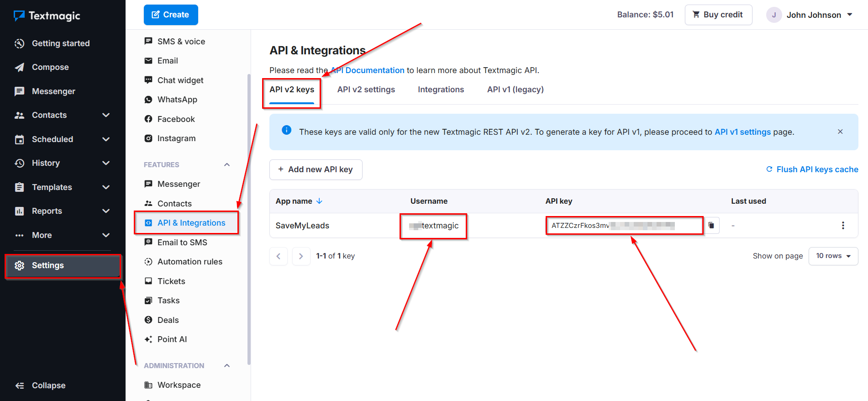Open the 10 rows page-size dropdown
The height and width of the screenshot is (401, 868).
click(x=833, y=256)
